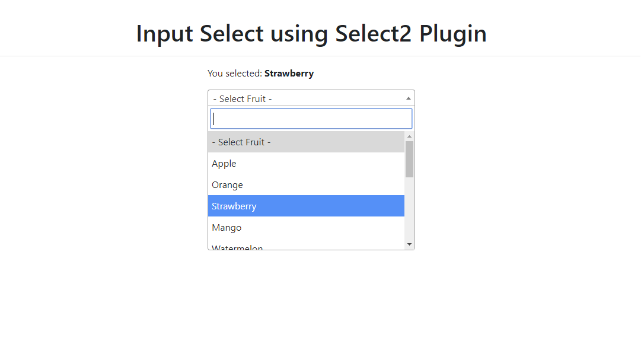Click the word 'Plugin' in the heading

tap(453, 34)
